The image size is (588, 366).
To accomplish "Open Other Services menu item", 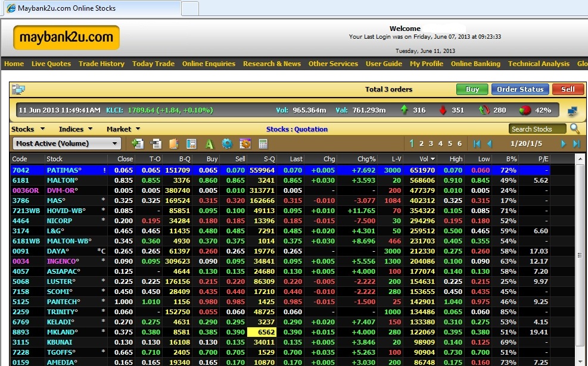I will (x=333, y=64).
